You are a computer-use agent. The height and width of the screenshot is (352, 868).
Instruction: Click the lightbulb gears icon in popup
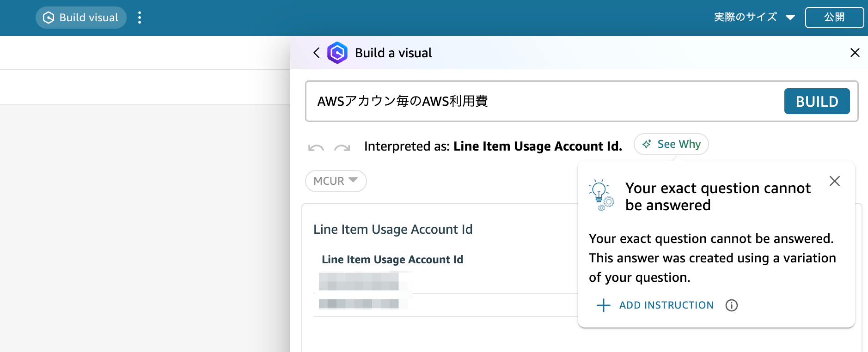click(x=601, y=195)
